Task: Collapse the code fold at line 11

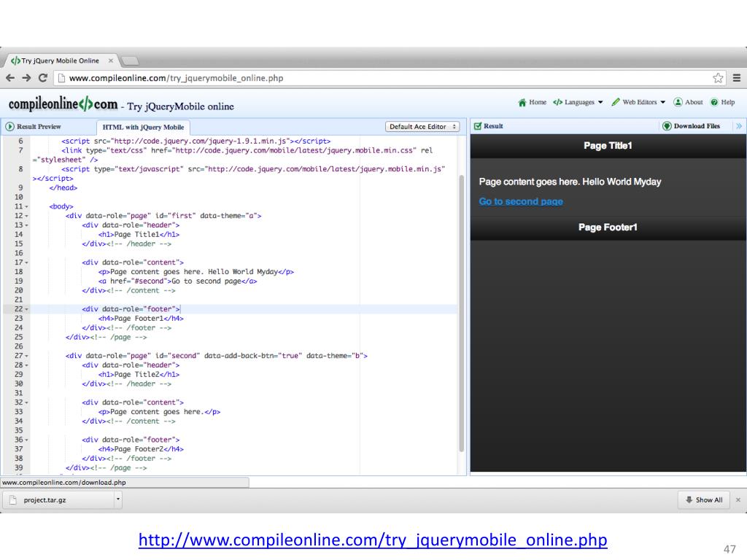Action: click(x=27, y=206)
